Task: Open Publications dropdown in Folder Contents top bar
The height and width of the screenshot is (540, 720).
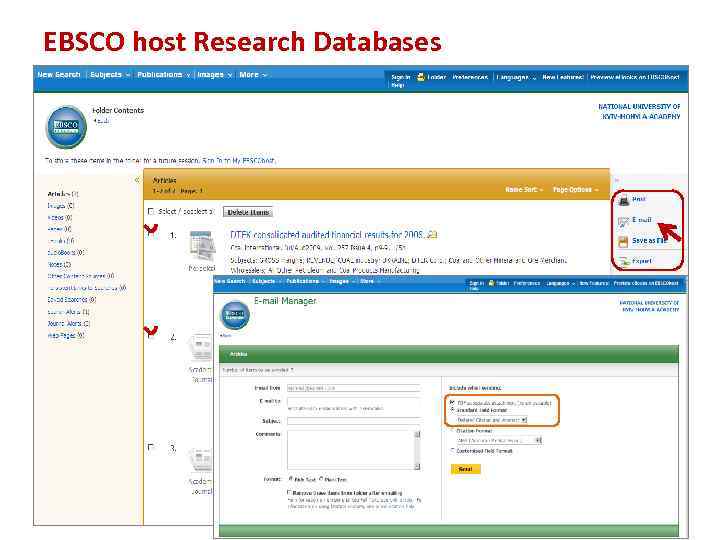Action: (163, 74)
